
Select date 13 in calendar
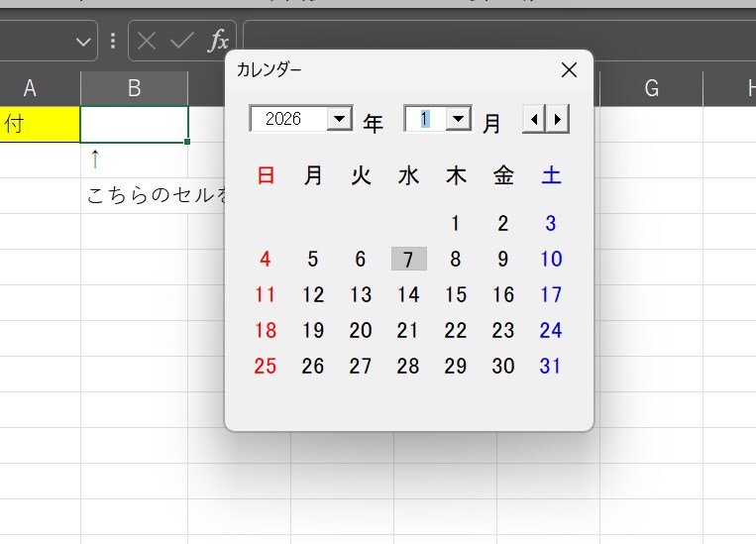pos(360,294)
